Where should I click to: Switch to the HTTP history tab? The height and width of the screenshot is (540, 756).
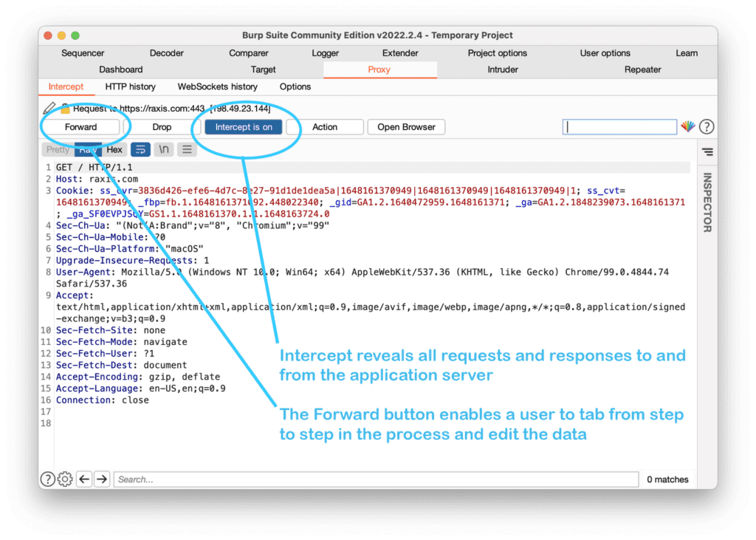pyautogui.click(x=130, y=86)
